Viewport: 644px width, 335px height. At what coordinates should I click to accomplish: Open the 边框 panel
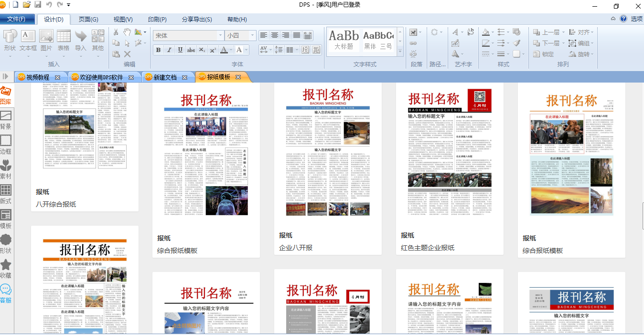[x=6, y=141]
